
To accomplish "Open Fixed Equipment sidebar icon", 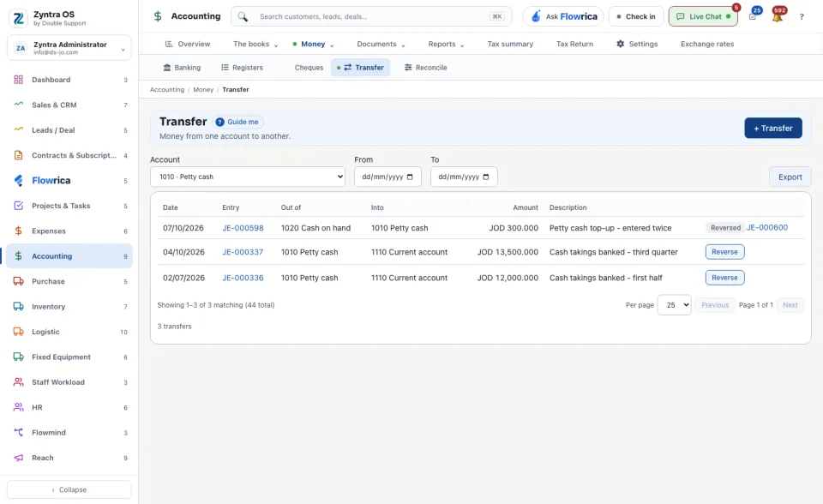I will [18, 357].
